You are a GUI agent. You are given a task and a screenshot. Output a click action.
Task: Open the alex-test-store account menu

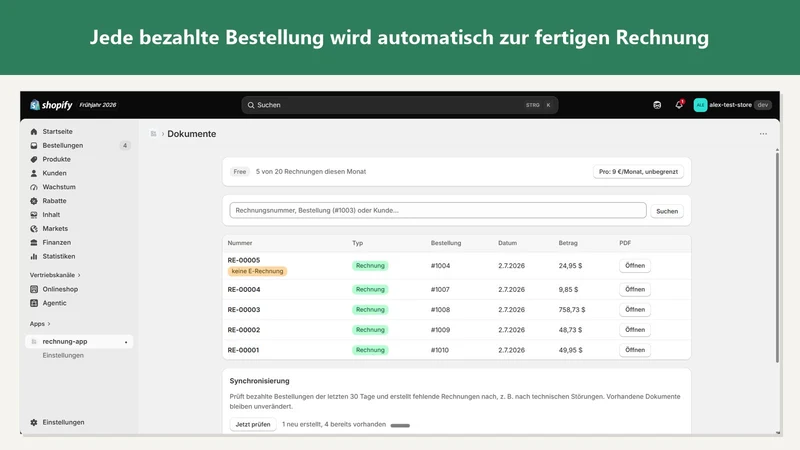point(732,105)
